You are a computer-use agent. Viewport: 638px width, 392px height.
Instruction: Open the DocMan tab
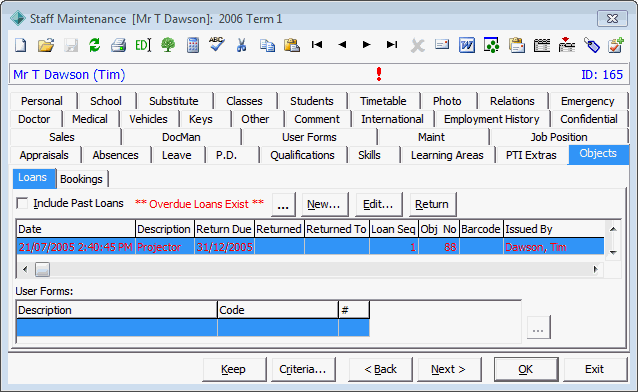click(x=181, y=137)
